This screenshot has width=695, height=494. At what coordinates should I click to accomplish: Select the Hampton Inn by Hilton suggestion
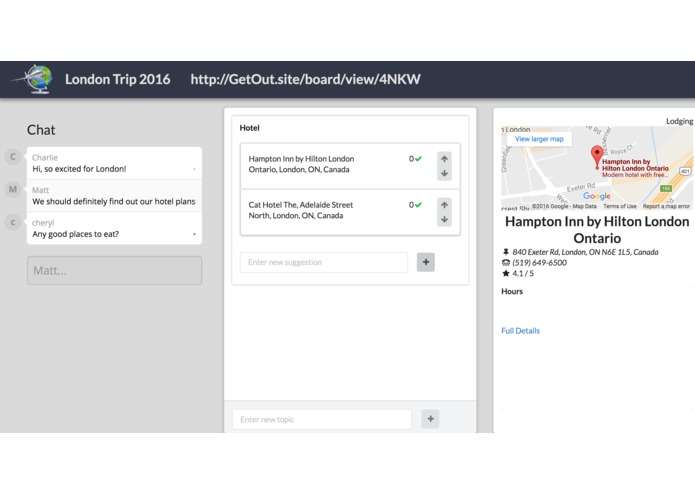pos(350,166)
